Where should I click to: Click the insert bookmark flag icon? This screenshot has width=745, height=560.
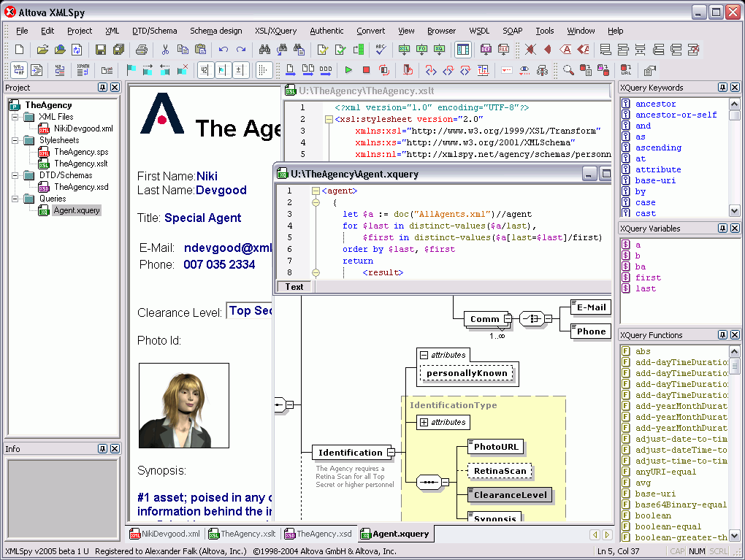click(x=131, y=70)
